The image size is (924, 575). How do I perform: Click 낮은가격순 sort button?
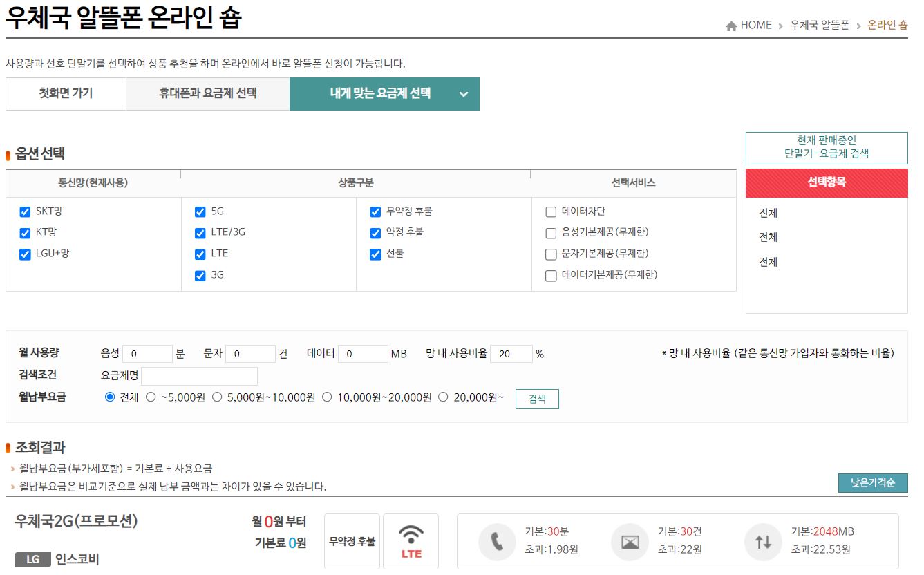click(873, 483)
